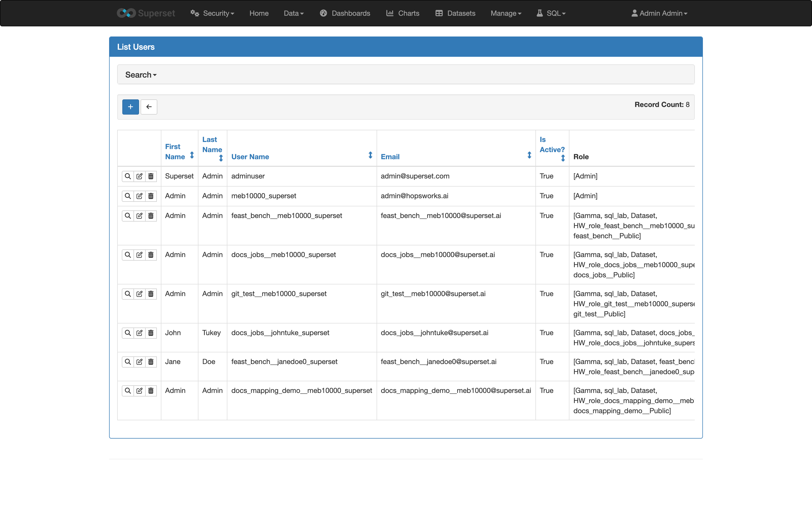Open the Charts page
The image size is (812, 507).
[x=403, y=13]
